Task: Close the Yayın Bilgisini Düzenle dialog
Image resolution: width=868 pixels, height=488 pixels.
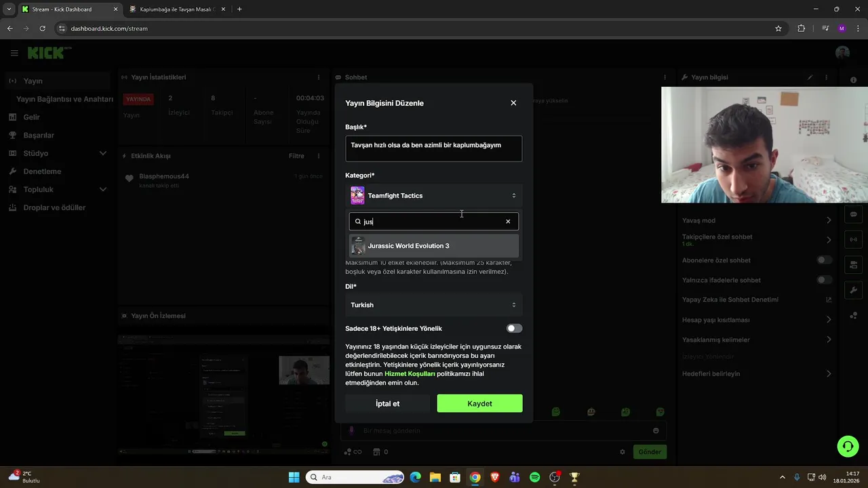Action: 513,103
